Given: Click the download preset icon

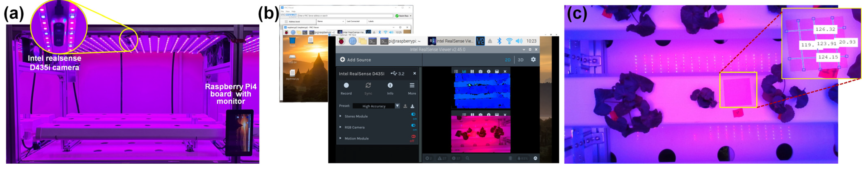Looking at the screenshot, I should tap(412, 106).
